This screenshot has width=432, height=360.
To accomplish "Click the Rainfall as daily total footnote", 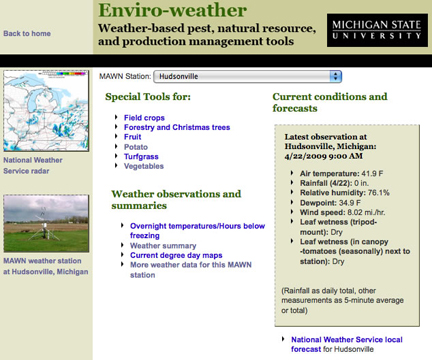I will [342, 301].
